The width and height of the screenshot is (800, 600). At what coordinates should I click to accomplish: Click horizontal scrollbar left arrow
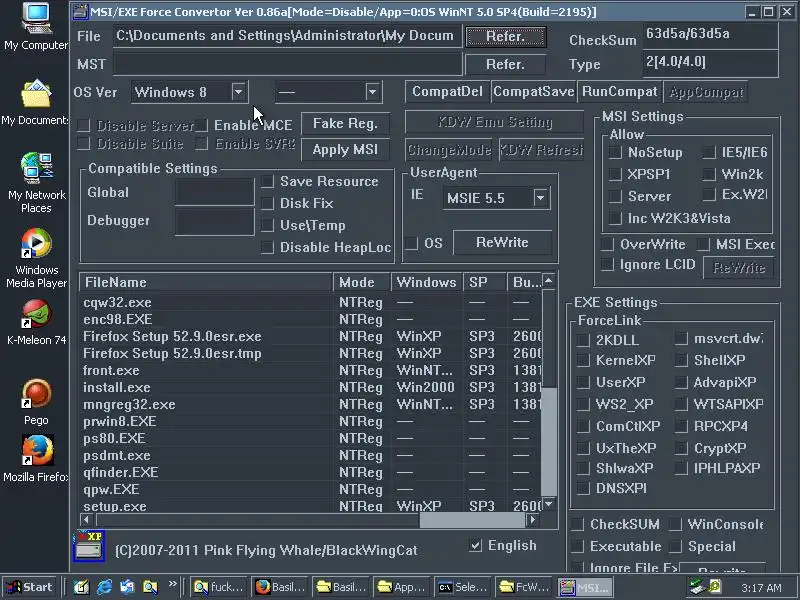[x=87, y=520]
